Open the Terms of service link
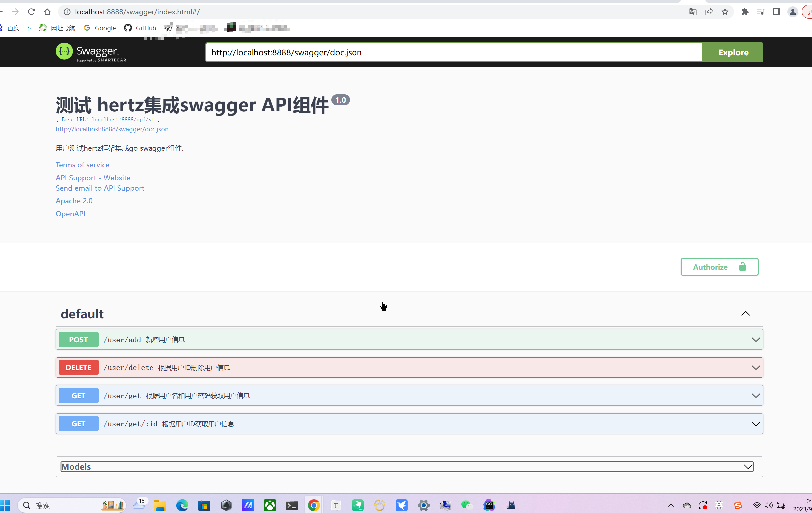Image resolution: width=812 pixels, height=513 pixels. tap(83, 165)
